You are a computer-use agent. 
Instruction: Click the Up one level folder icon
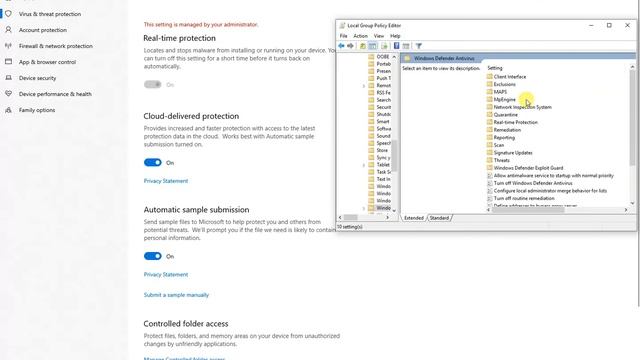coord(362,46)
